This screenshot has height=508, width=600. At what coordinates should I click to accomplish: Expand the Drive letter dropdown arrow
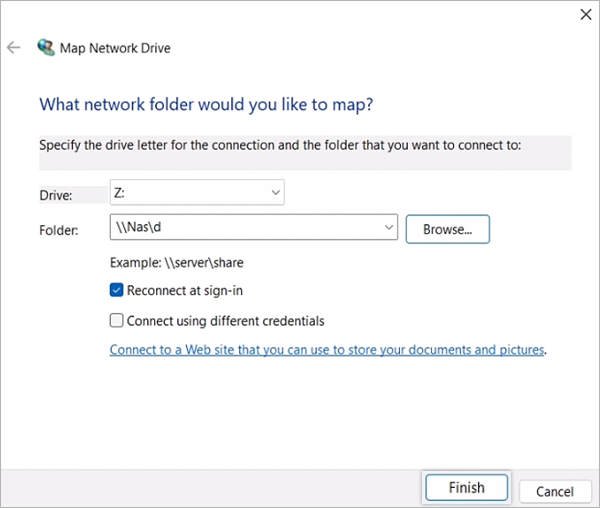click(x=275, y=192)
